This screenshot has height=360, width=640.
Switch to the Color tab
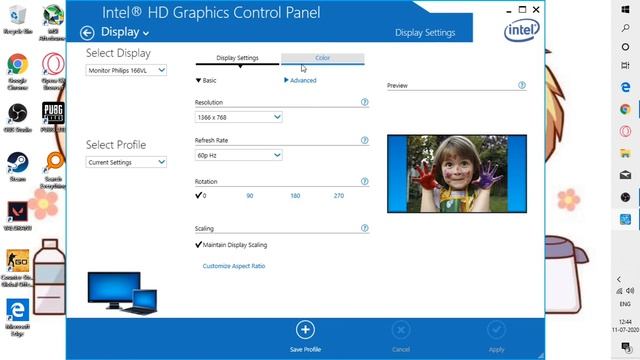click(322, 58)
